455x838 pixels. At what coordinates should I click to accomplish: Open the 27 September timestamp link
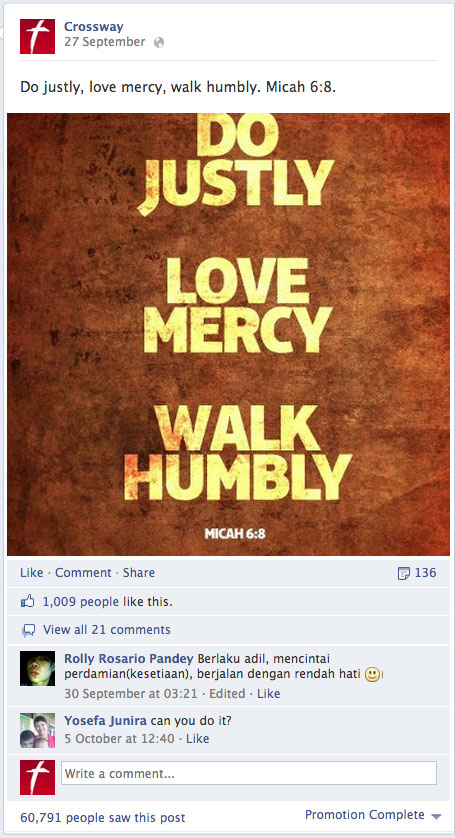(x=104, y=42)
